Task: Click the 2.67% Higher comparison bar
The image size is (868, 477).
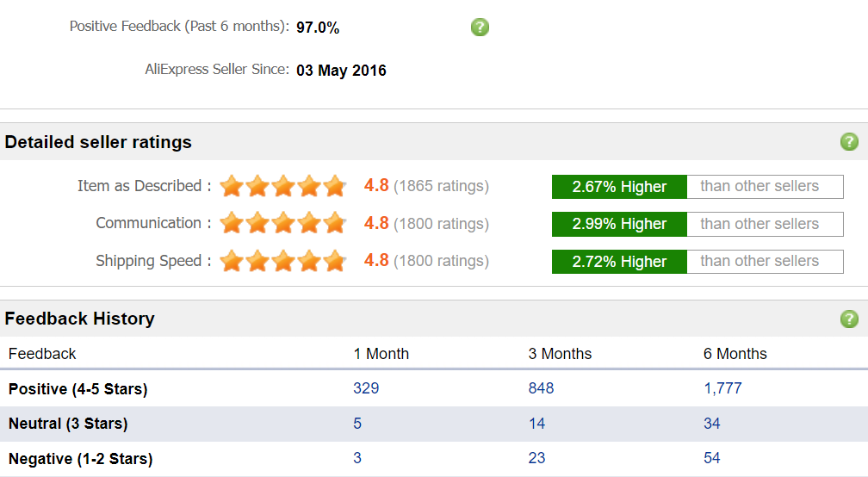Action: point(619,187)
